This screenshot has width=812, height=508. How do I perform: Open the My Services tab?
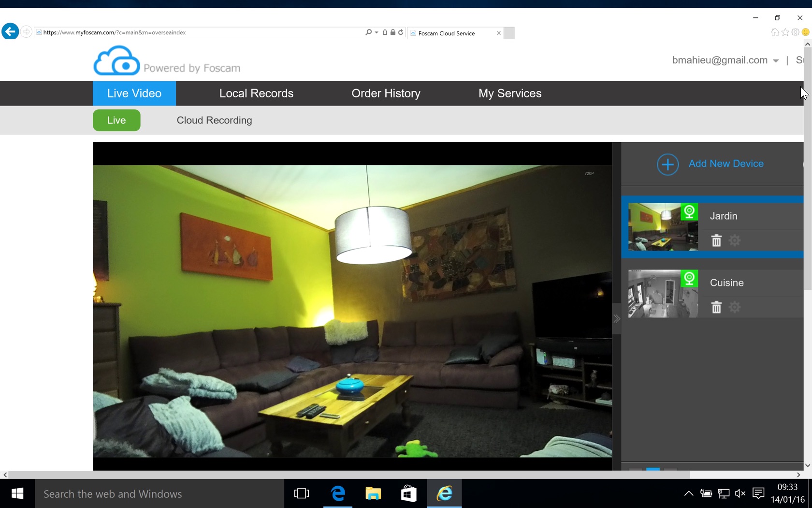pos(510,93)
